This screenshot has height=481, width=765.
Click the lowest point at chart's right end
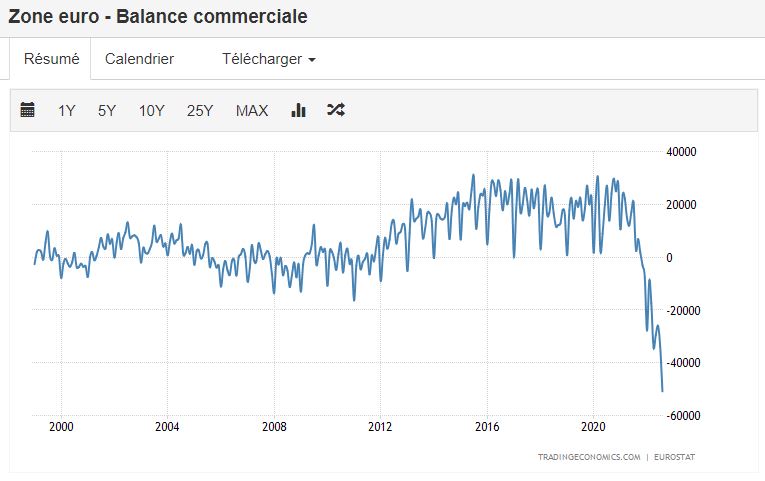click(662, 391)
